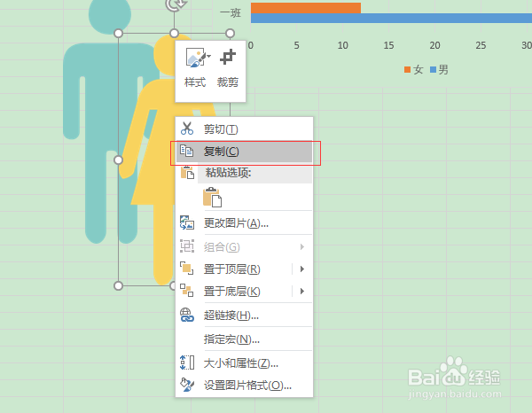
Task: Click the Format Picture paint icon
Action: [187, 385]
